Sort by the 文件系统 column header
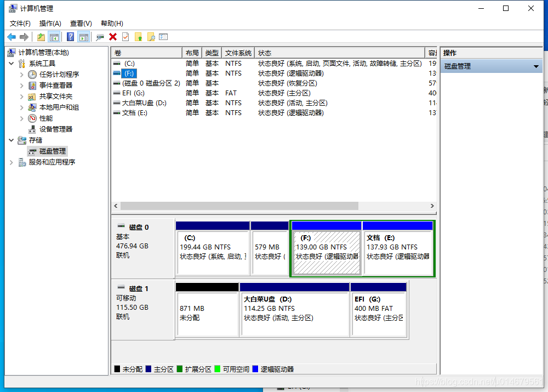The image size is (548, 392). (238, 53)
